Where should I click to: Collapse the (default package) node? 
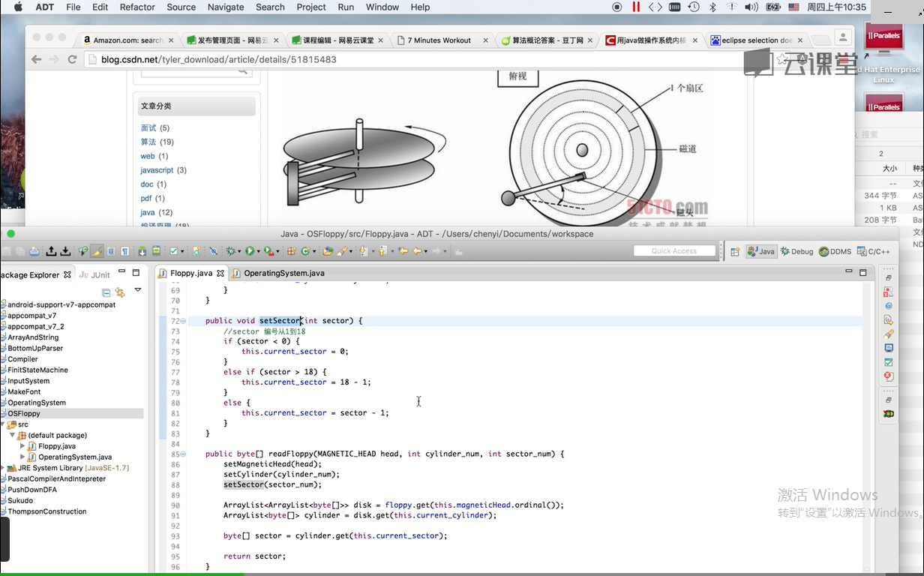(x=12, y=435)
